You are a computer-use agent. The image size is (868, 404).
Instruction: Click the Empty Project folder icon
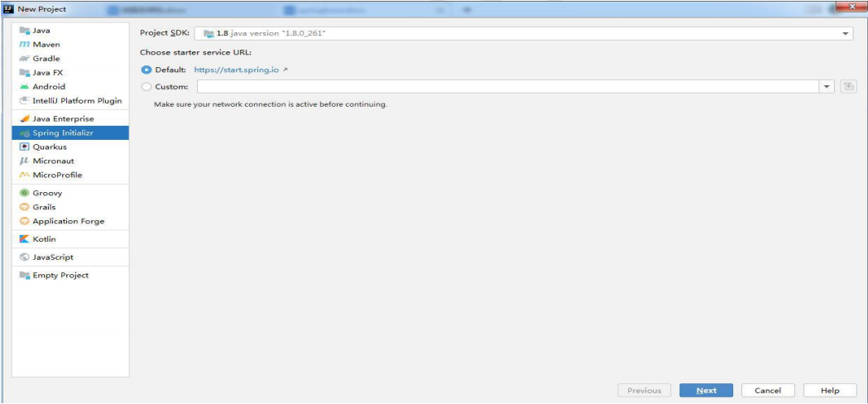coord(24,275)
